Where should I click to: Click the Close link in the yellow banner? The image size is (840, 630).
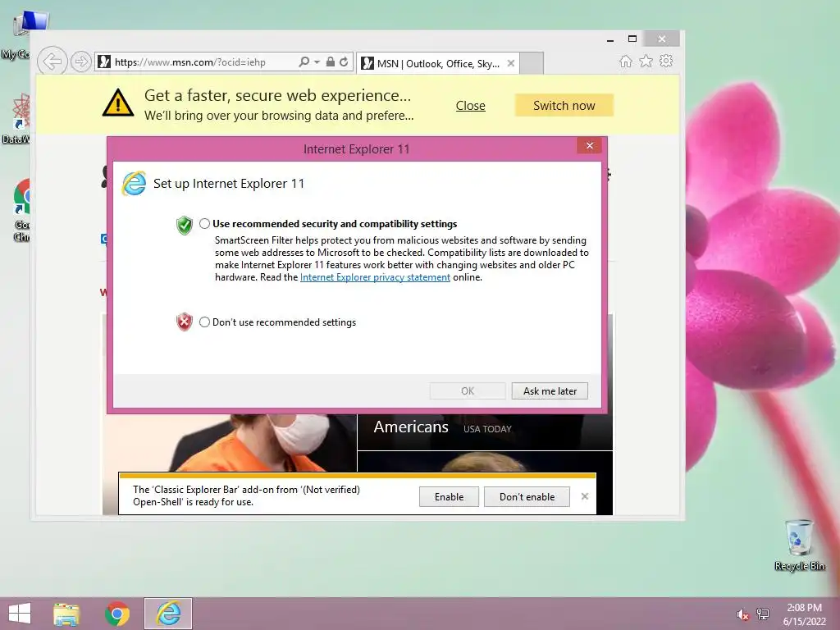point(470,106)
